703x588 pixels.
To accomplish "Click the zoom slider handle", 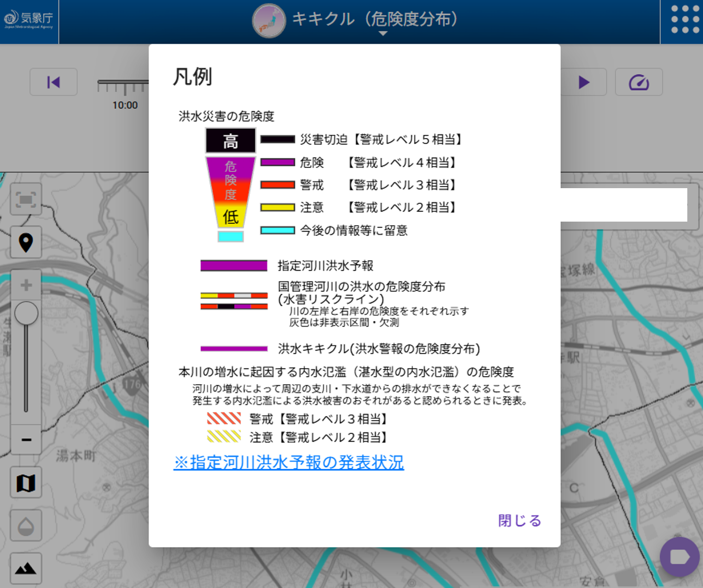I will point(26,314).
